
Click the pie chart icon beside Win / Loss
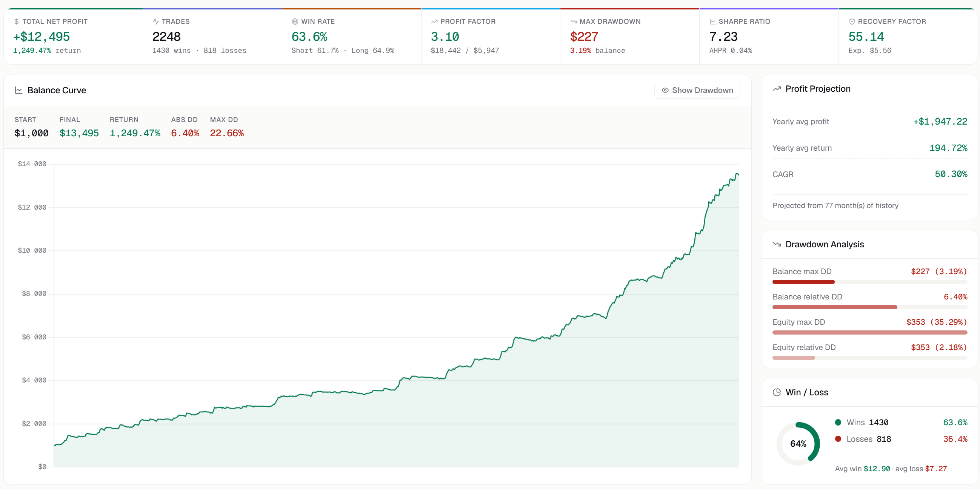(x=777, y=392)
